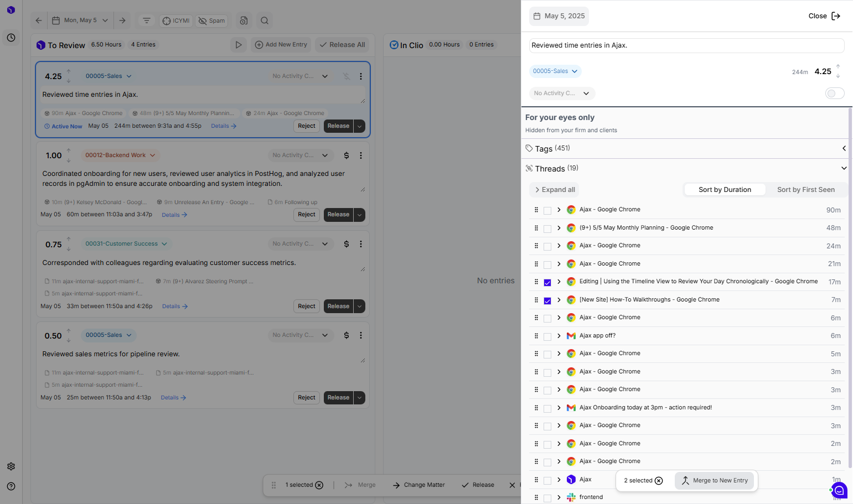The image size is (853, 504).
Task: Increase the 4.25 hours with up stepper in panel
Action: click(838, 67)
